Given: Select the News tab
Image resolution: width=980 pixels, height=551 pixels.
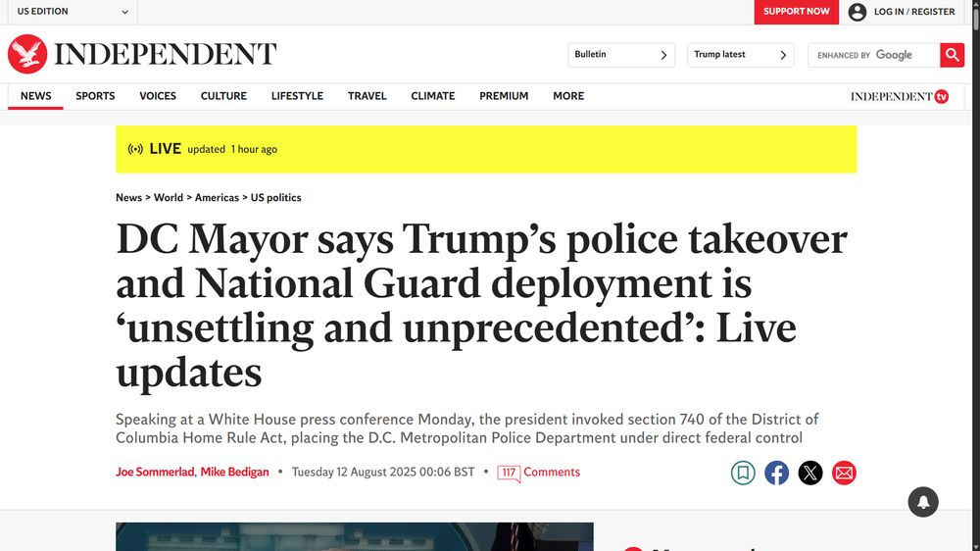Looking at the screenshot, I should (35, 96).
